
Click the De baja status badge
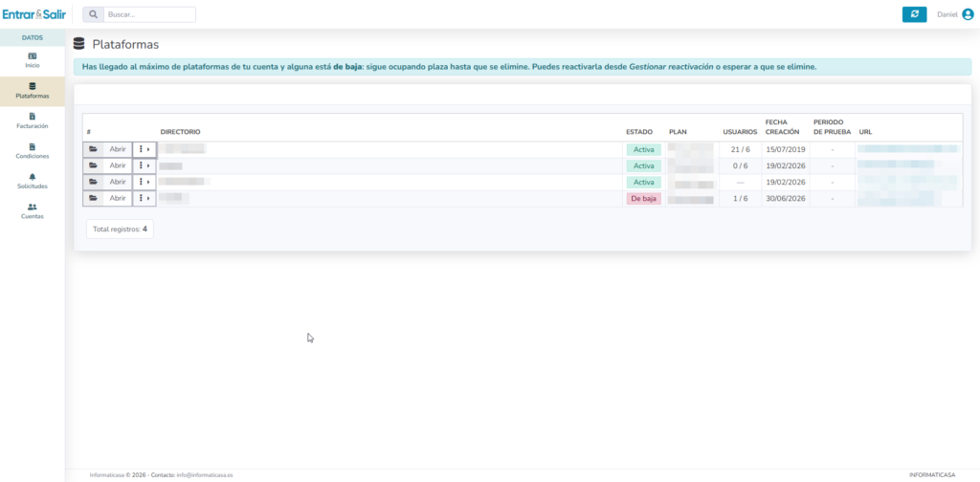[x=644, y=199]
